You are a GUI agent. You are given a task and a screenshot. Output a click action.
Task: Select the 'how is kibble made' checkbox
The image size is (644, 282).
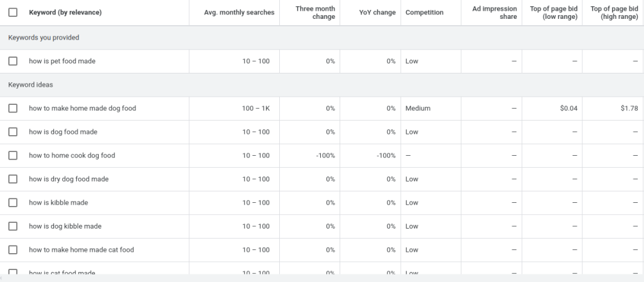click(13, 202)
